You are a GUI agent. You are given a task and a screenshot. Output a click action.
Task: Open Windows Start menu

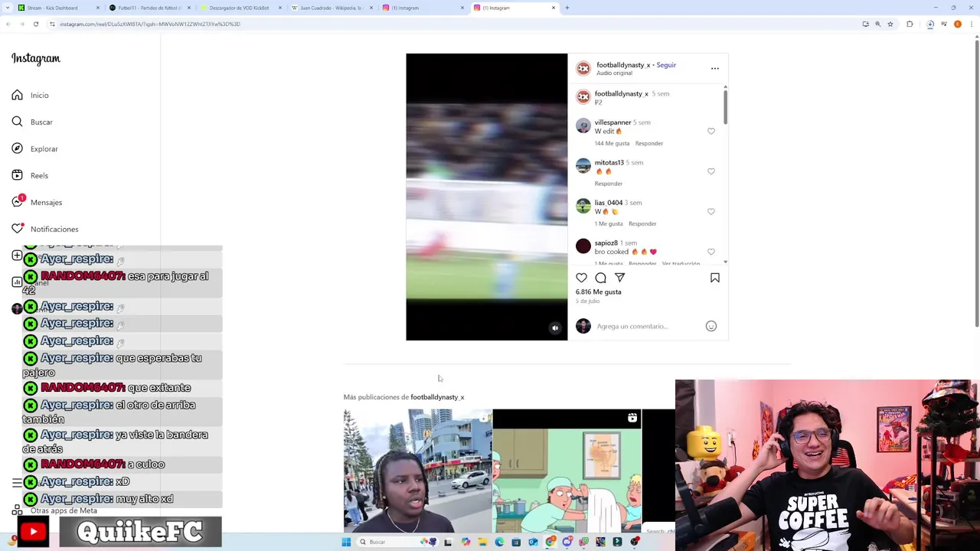(346, 542)
